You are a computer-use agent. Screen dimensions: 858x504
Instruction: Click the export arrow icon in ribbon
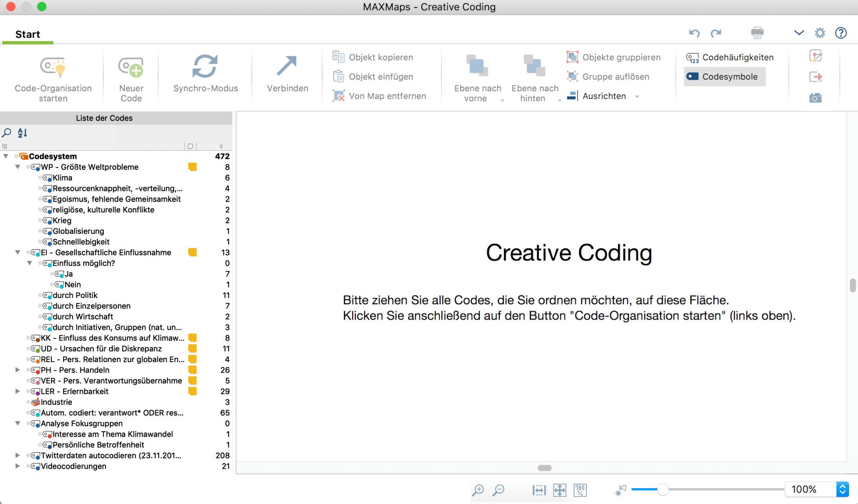(816, 77)
